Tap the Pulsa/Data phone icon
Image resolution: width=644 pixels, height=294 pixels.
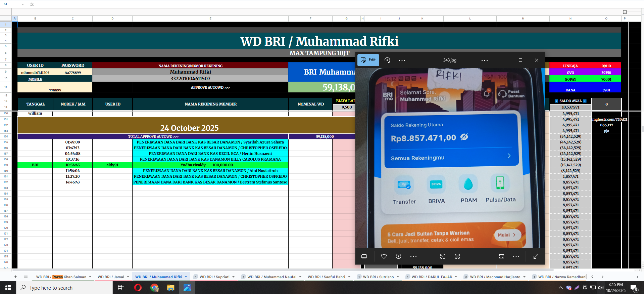500,183
